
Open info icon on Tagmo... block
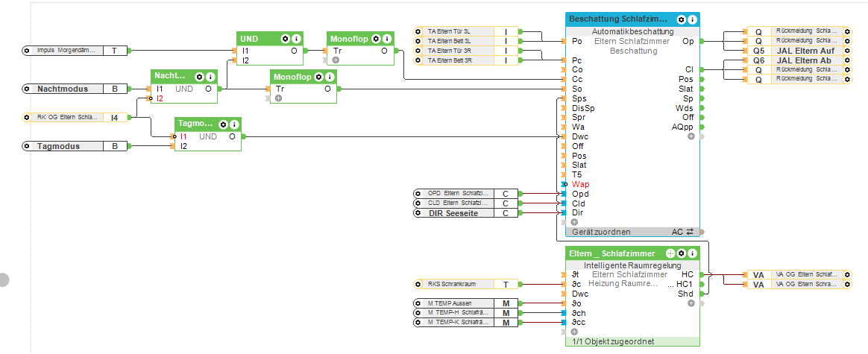[x=234, y=125]
